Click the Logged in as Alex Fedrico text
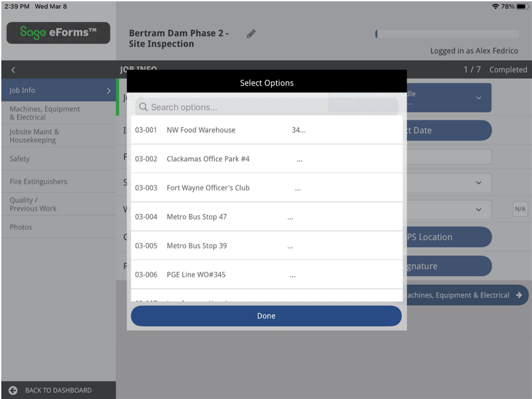This screenshot has width=532, height=399. tap(474, 51)
